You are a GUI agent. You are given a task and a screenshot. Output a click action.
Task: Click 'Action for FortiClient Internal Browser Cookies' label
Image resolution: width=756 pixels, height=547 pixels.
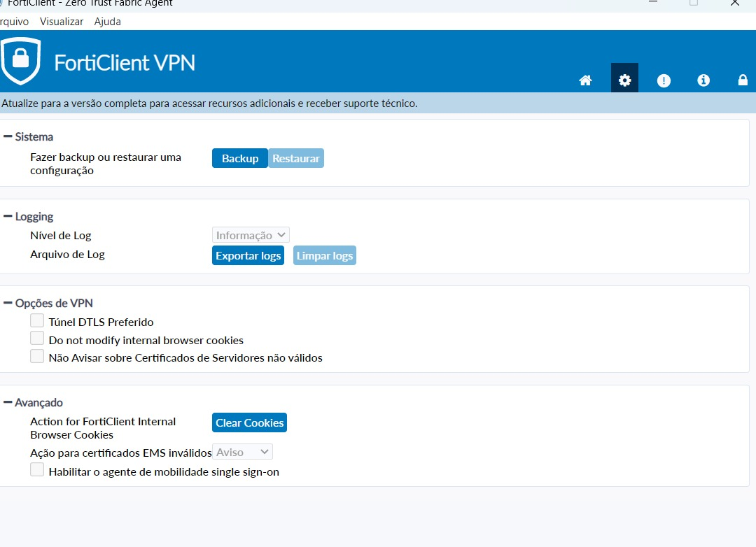(103, 428)
